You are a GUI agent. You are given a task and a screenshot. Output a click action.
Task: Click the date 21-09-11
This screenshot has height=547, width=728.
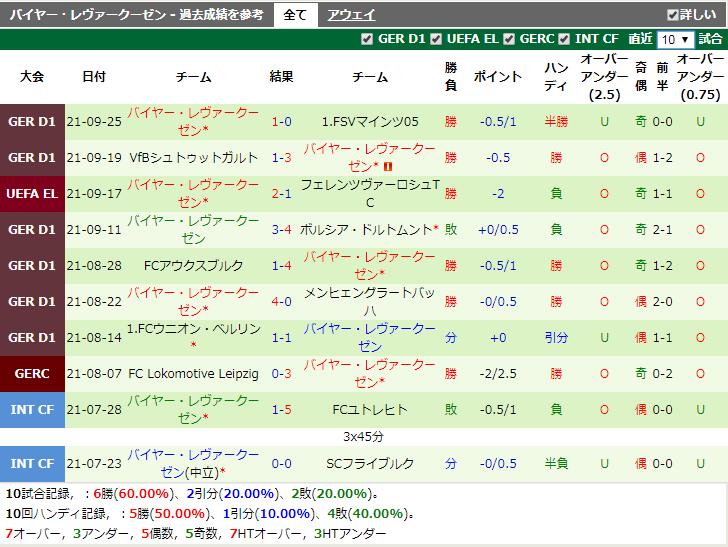pos(94,229)
